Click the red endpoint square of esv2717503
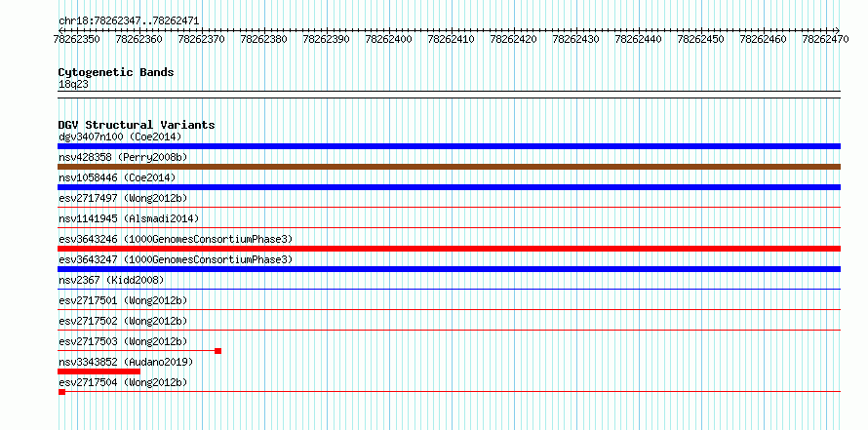The height and width of the screenshot is (430, 868). click(218, 351)
